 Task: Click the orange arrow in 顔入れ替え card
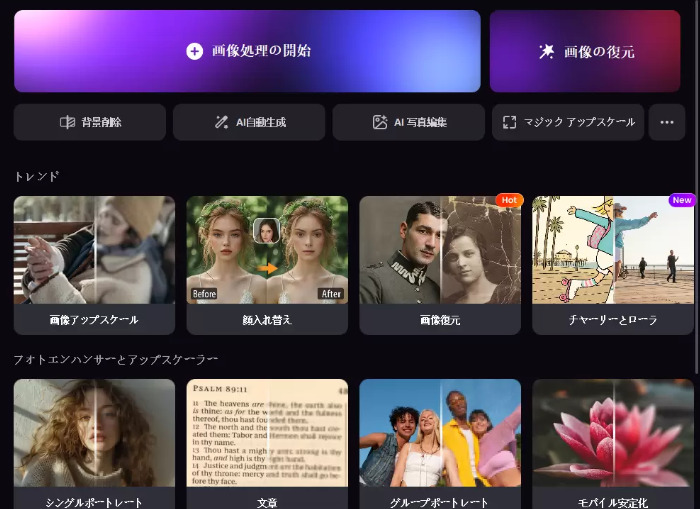coord(267,268)
